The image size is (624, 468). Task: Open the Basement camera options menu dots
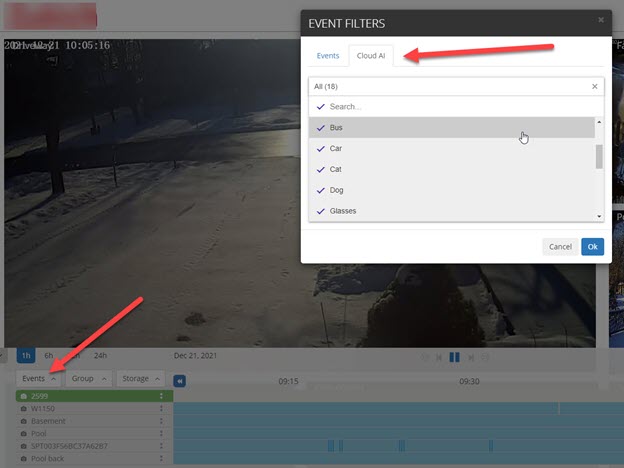point(161,421)
